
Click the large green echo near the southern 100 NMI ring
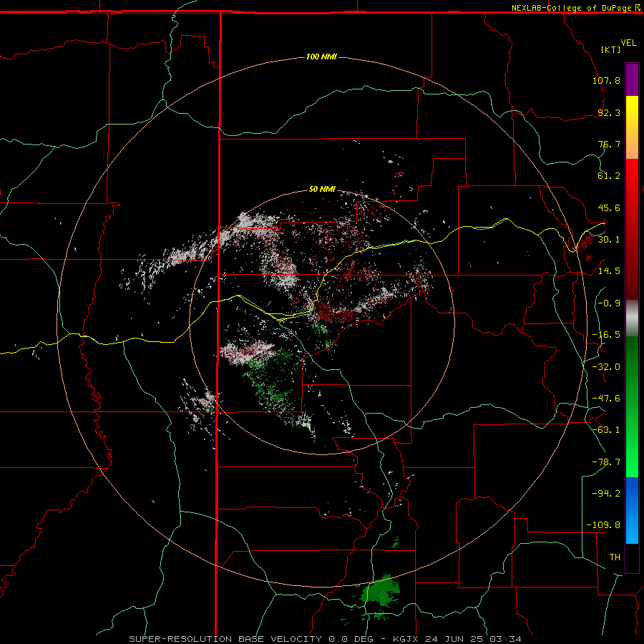380,592
